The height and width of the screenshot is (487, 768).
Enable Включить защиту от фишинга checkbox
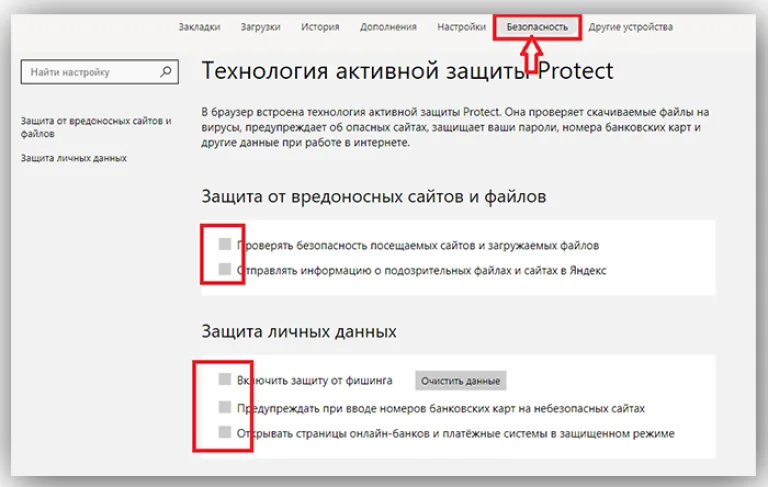tap(224, 379)
